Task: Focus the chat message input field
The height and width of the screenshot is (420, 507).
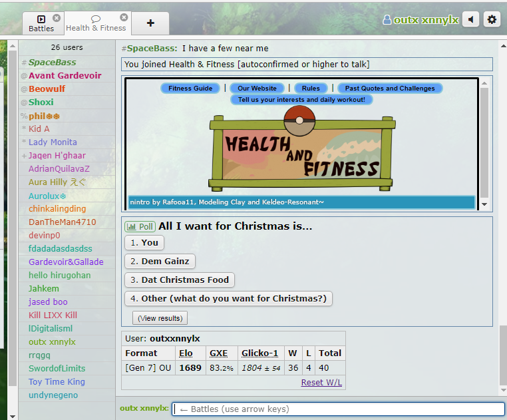Action: pyautogui.click(x=338, y=409)
